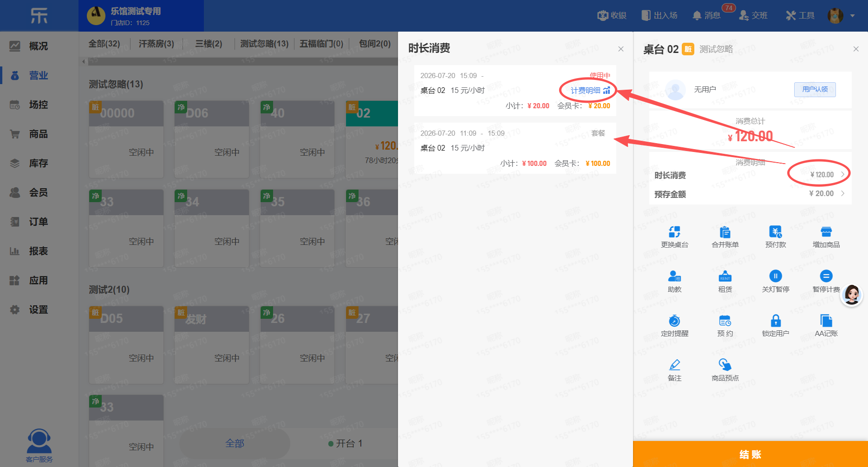Open the 收银 cashier in top bar
Viewport: 868px width, 467px height.
tap(612, 15)
